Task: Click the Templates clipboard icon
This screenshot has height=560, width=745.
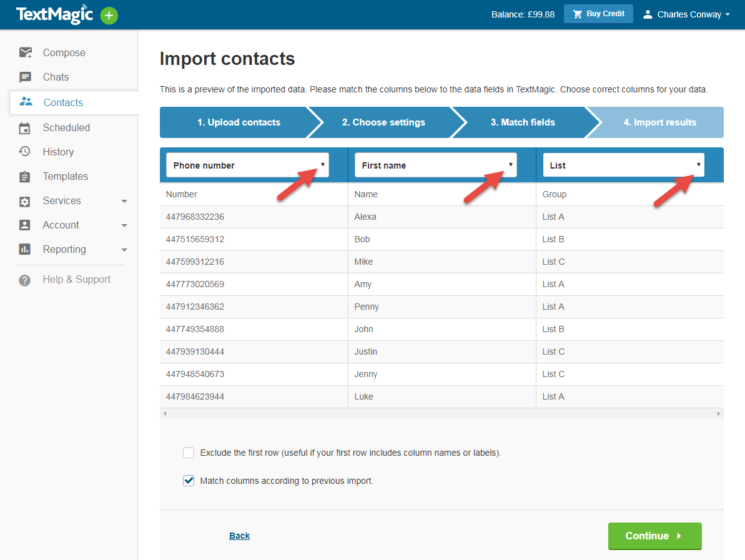Action: tap(25, 177)
